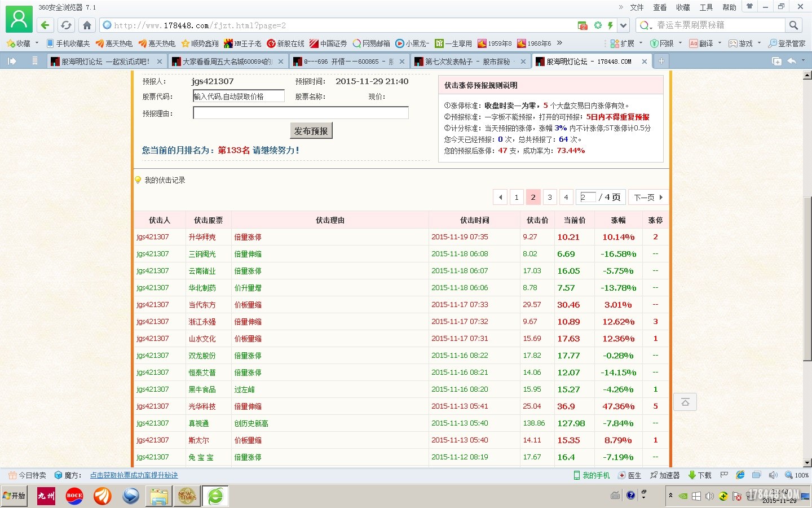Click the 预报理由 reason input field

coord(301,113)
